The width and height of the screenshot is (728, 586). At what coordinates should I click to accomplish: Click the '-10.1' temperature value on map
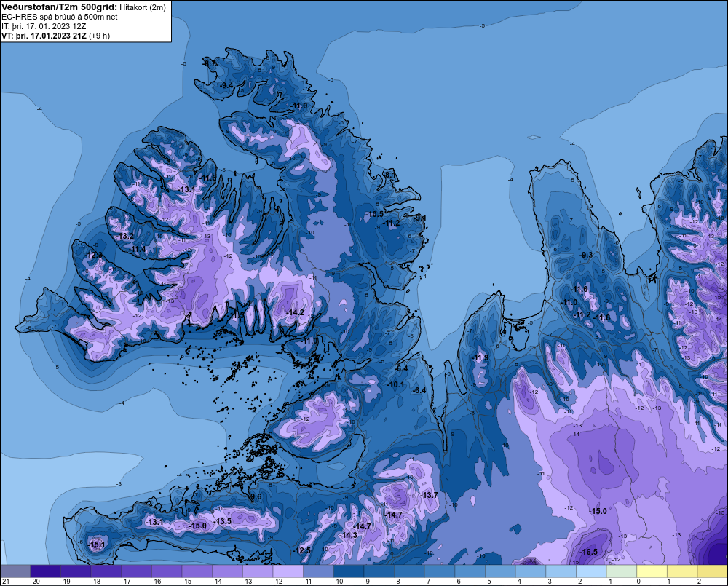[396, 384]
